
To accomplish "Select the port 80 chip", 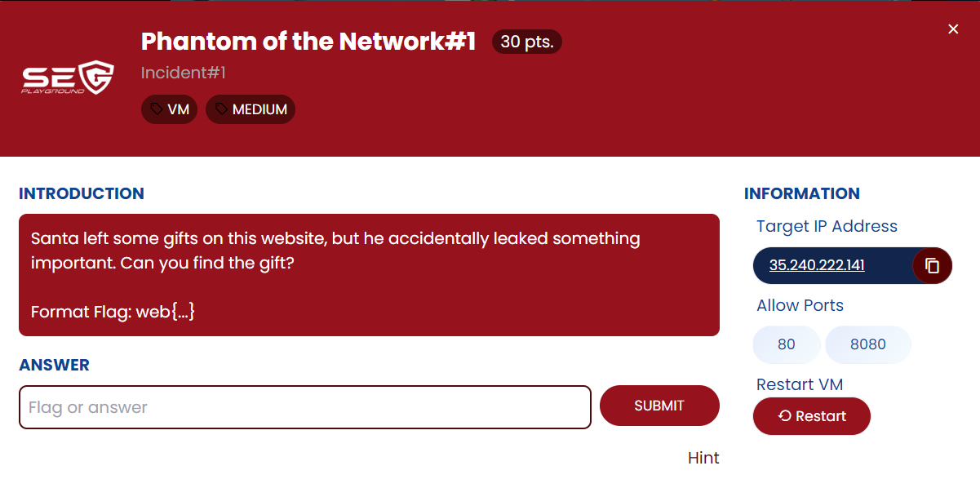I will [x=786, y=344].
